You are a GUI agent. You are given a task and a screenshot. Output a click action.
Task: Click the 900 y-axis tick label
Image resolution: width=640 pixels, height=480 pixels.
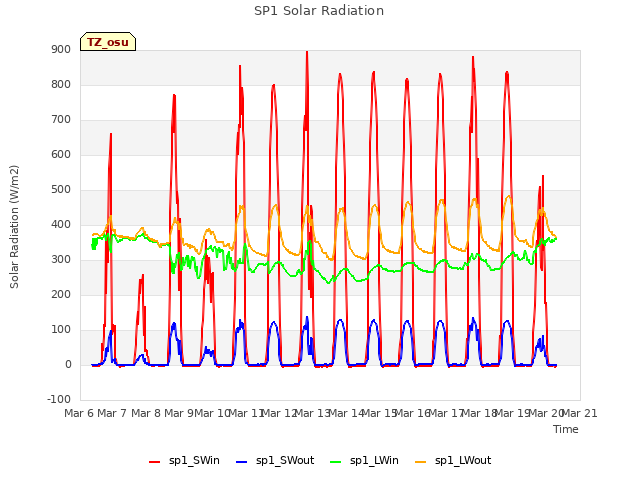[x=61, y=50]
